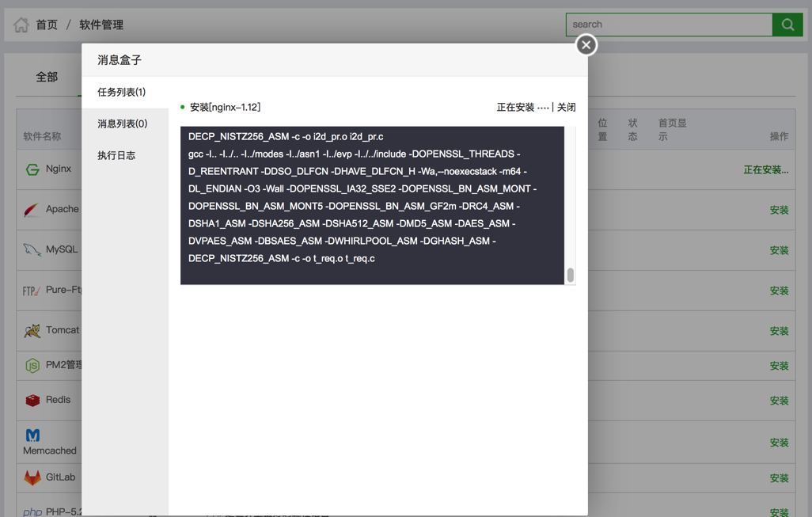Click the Tomcat software name
This screenshot has height=517, width=812.
pyautogui.click(x=63, y=330)
